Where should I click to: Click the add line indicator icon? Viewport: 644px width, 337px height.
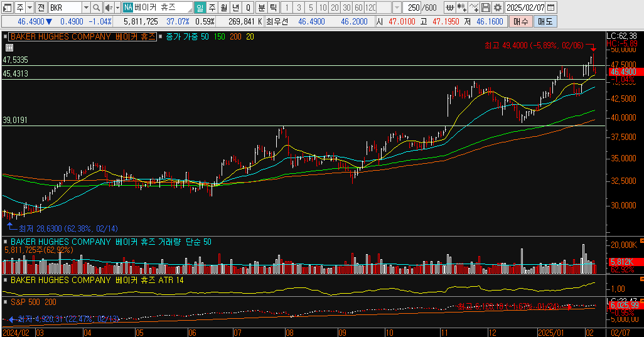pos(473,8)
